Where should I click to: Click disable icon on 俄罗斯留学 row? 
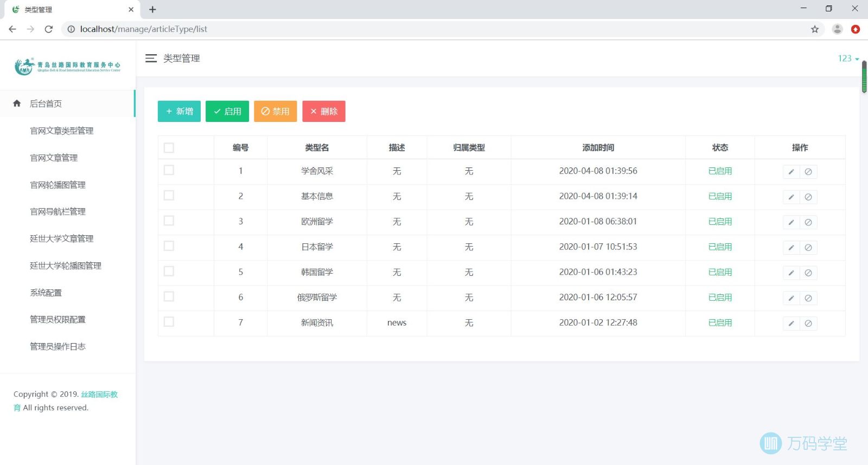(808, 298)
